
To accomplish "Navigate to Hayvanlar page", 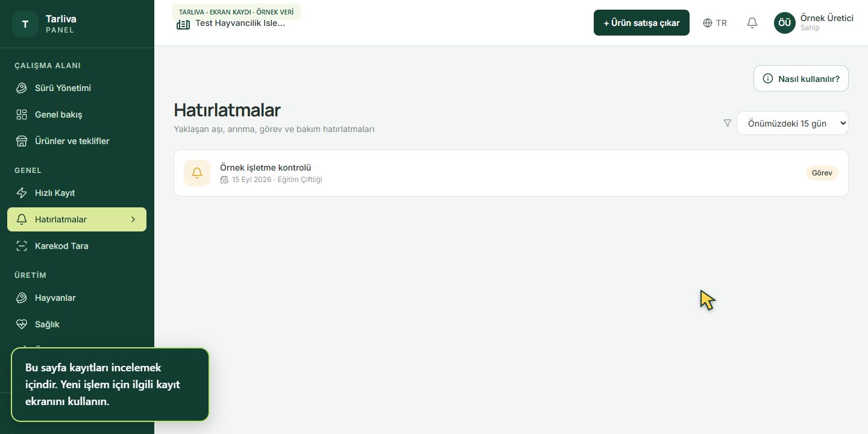I will pyautogui.click(x=77, y=298).
